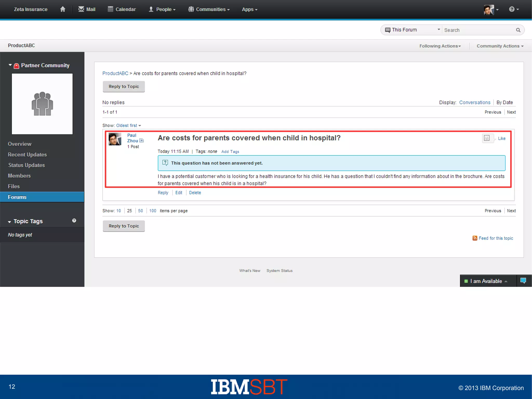Open Recent Updates in sidebar
The height and width of the screenshot is (399, 532).
[27, 154]
